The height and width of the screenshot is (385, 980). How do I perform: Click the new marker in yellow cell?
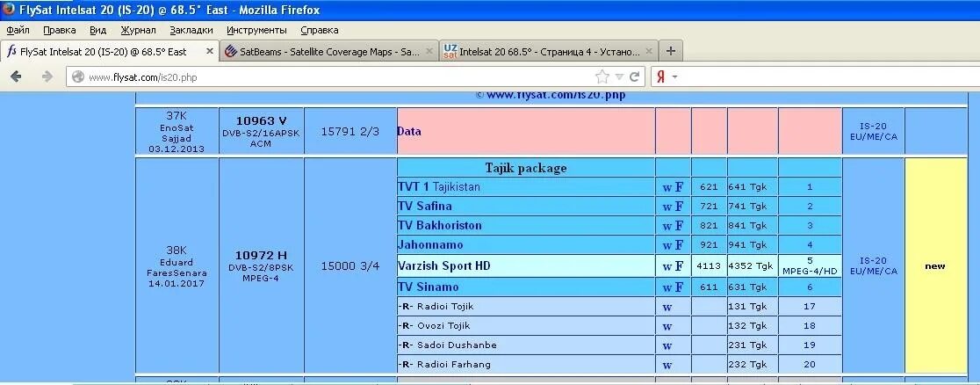(935, 266)
